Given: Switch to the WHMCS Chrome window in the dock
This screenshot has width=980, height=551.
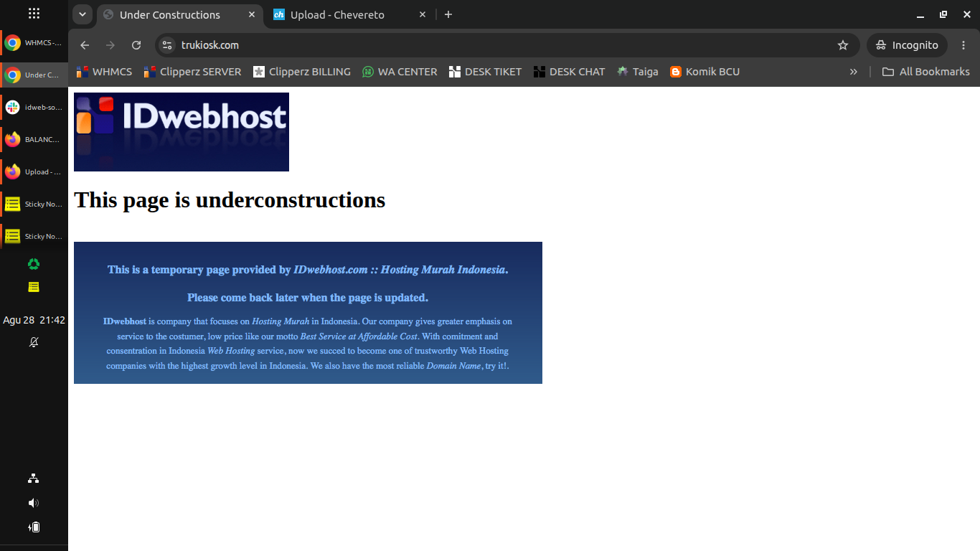Looking at the screenshot, I should [34, 43].
